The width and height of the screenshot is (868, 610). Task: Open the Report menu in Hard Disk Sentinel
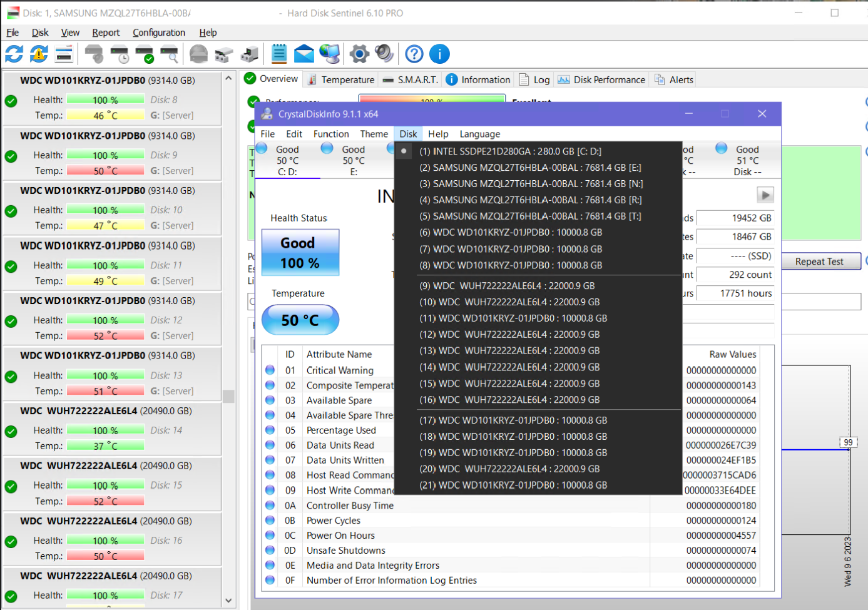pos(106,33)
